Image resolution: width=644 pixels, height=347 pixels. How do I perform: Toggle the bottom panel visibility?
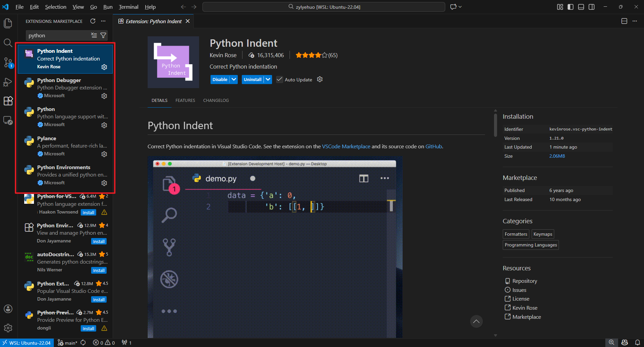click(x=581, y=7)
